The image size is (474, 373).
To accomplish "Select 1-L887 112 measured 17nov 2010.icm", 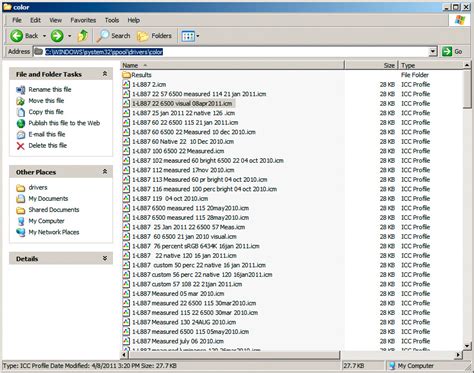I will pos(183,170).
